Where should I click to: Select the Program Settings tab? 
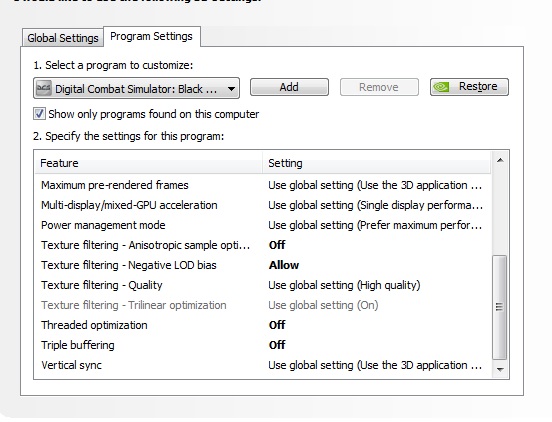point(152,36)
